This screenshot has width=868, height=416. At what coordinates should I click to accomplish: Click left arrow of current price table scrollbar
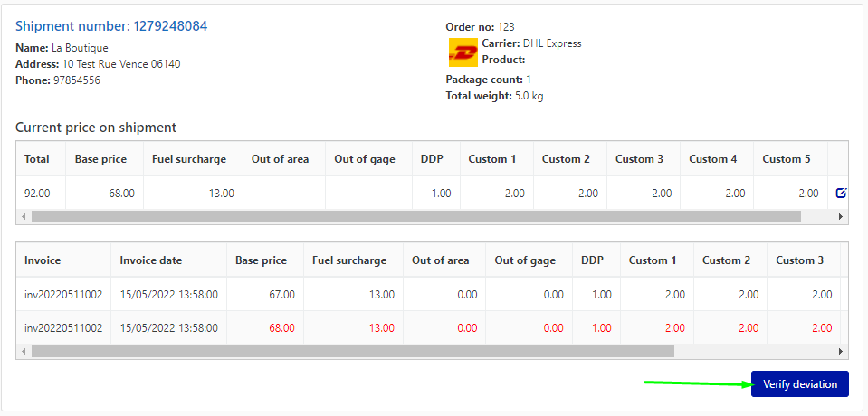(24, 217)
